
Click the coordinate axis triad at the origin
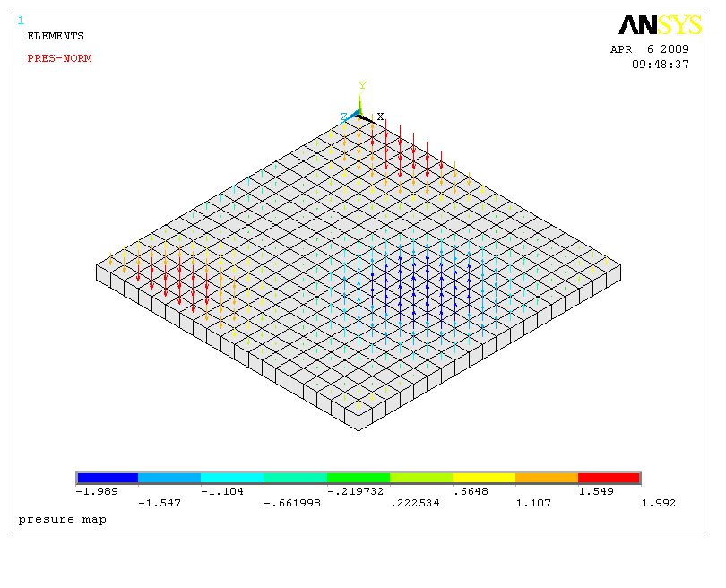tap(359, 109)
